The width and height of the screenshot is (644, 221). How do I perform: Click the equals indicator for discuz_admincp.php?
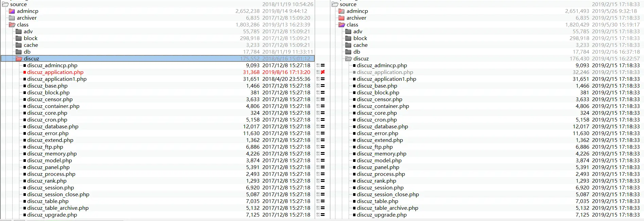coord(323,66)
